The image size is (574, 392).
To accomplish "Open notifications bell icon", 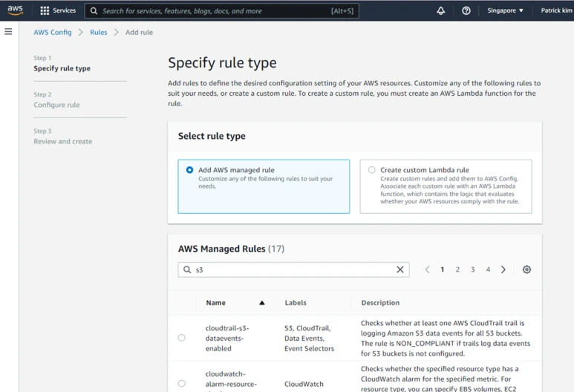I will (441, 10).
